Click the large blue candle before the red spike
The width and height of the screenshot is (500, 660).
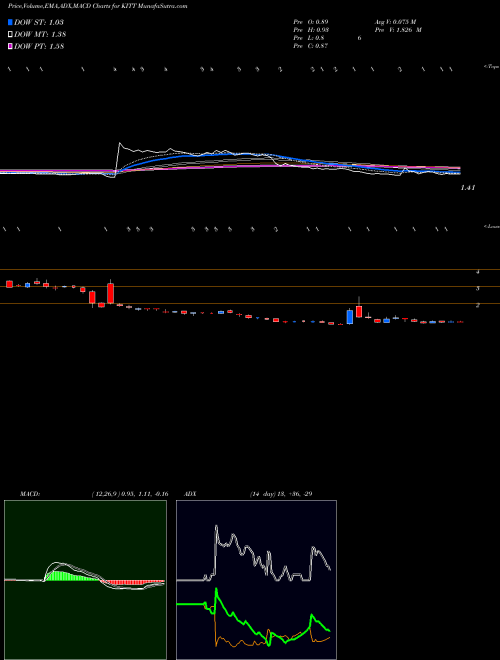coord(350,317)
